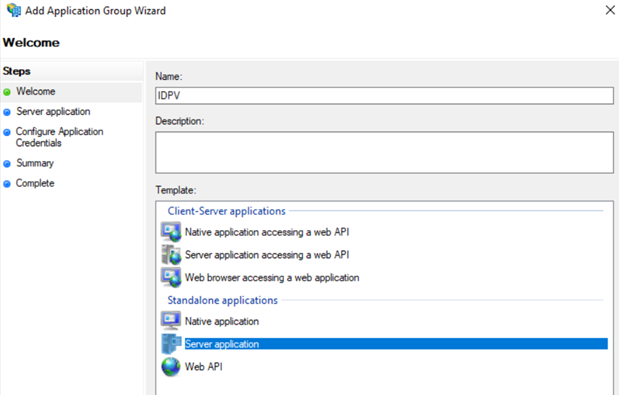Click the Client-Server applications group header
Screen dimensions: 619x395
[x=227, y=211]
